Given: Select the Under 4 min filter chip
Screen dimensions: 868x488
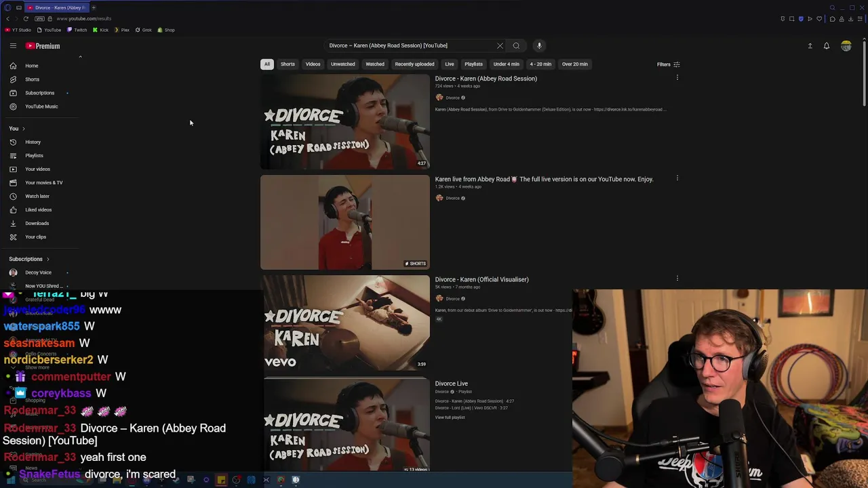Looking at the screenshot, I should click(506, 64).
